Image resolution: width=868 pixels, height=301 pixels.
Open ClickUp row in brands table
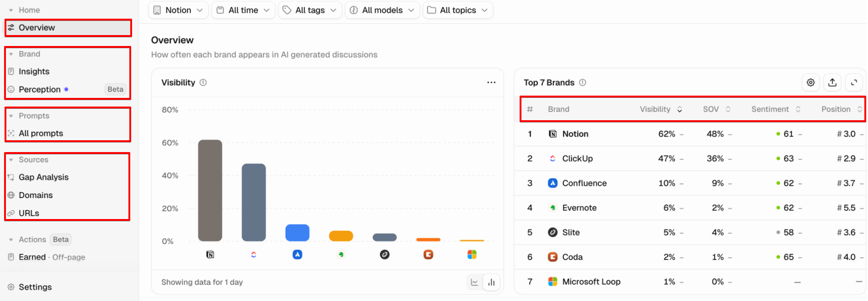pyautogui.click(x=690, y=158)
